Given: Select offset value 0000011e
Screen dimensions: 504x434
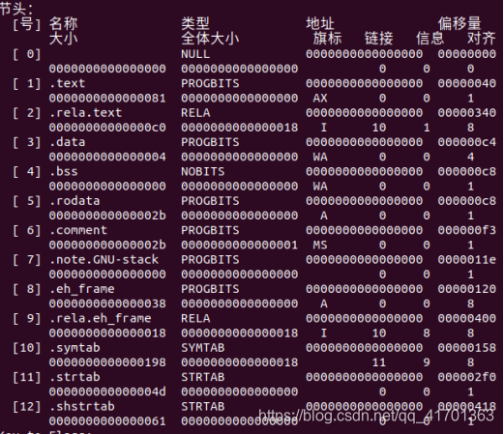Looking at the screenshot, I should pos(467,259).
